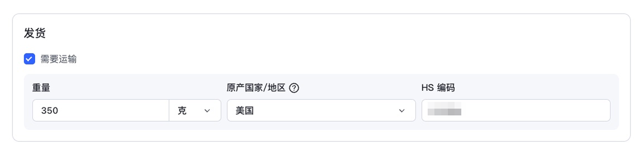Click the chevron arrow next to 克
The image size is (644, 154).
pos(207,111)
